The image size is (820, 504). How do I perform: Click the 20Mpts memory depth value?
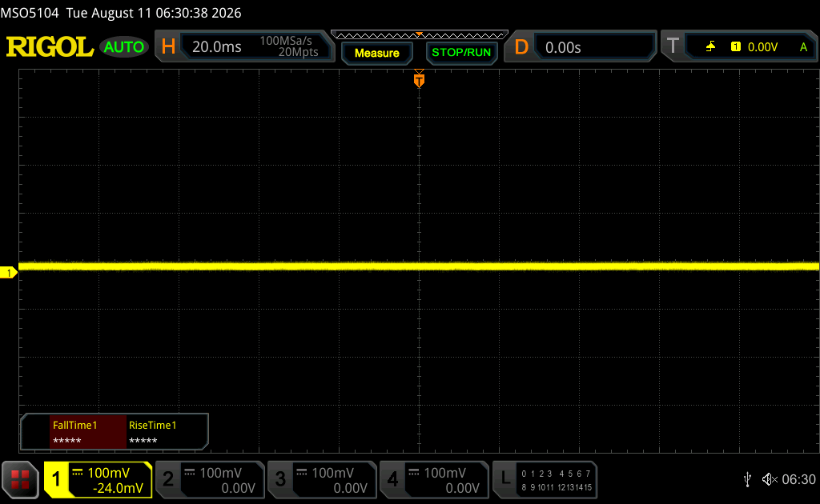click(298, 52)
